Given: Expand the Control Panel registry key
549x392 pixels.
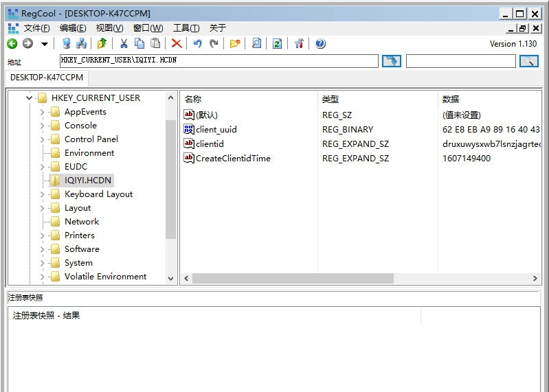Looking at the screenshot, I should (x=43, y=139).
